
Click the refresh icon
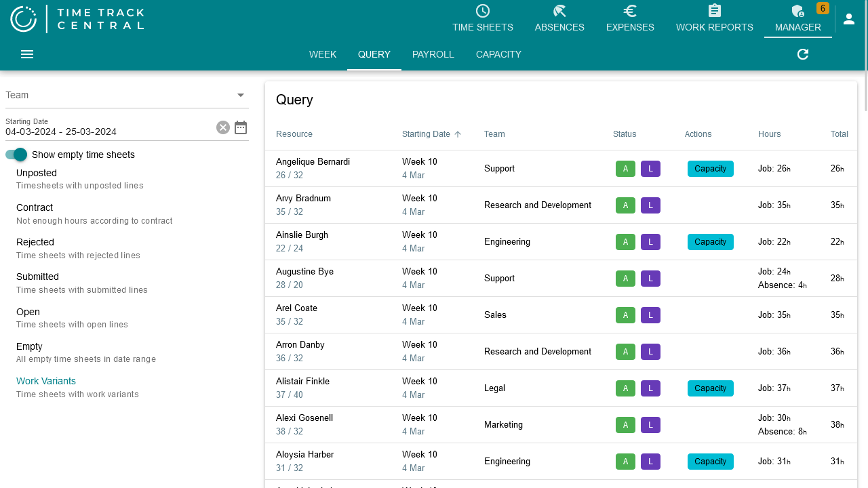coord(803,54)
